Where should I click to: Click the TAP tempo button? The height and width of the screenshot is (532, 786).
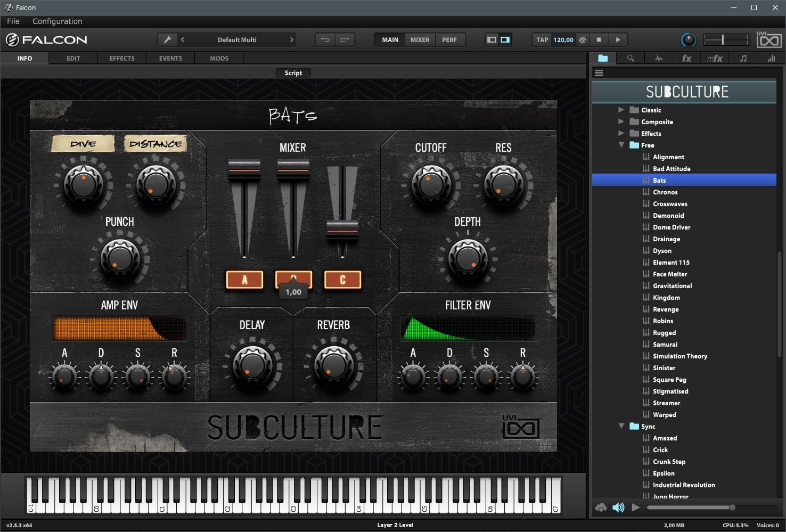(542, 40)
